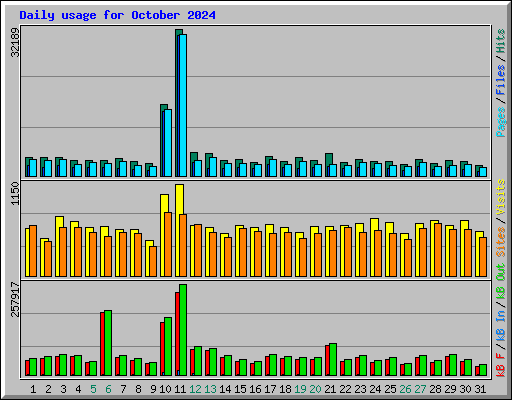Click the Files legend label
This screenshot has width=512, height=400.
pos(501,80)
